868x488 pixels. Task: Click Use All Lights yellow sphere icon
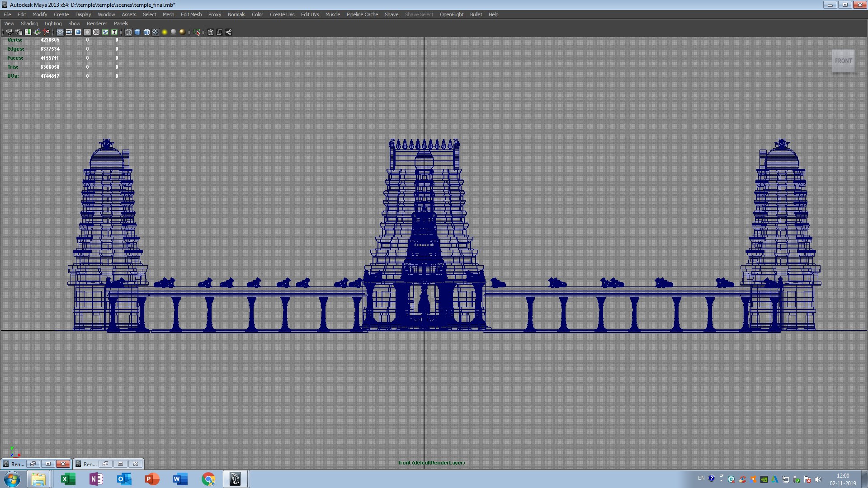coord(165,32)
